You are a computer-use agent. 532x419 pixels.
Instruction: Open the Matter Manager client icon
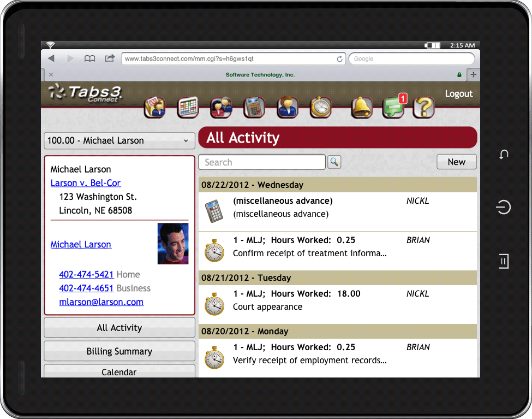[155, 108]
